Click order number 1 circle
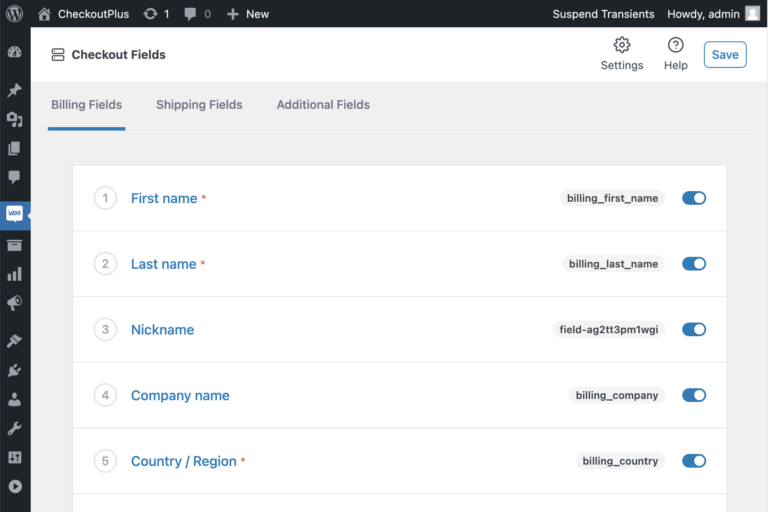 (x=105, y=198)
